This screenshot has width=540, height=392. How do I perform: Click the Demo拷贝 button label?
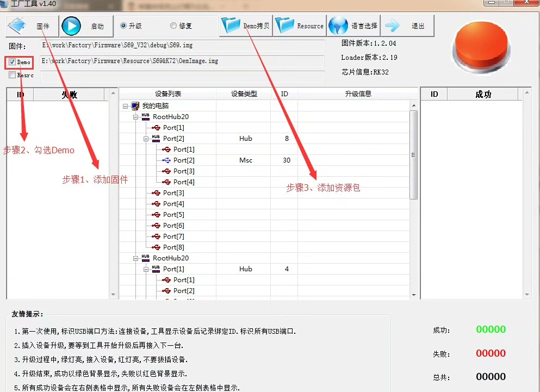(256, 26)
